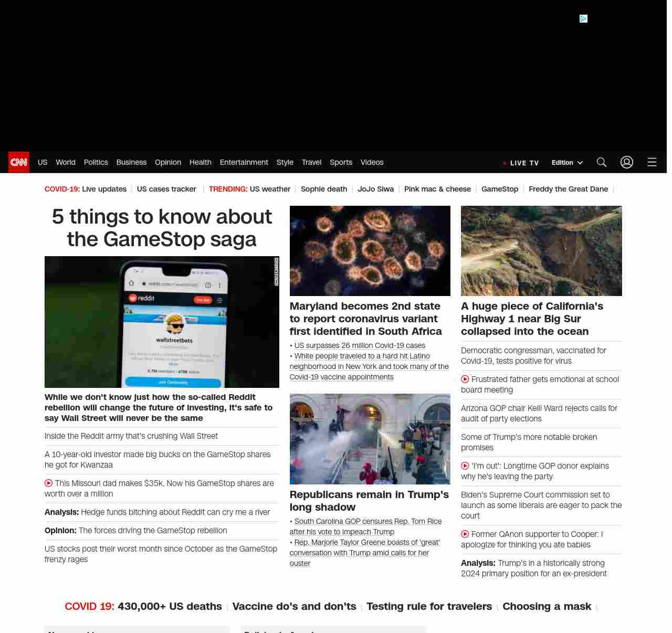Screen dimensions: 672x633
Task: Click the user account profile icon
Action: [x=626, y=162]
